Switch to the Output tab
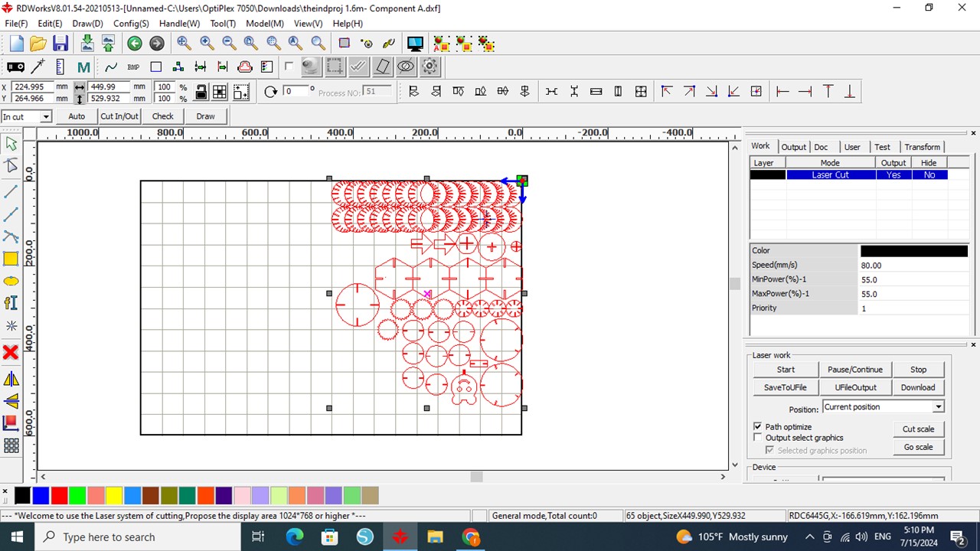 pyautogui.click(x=793, y=147)
